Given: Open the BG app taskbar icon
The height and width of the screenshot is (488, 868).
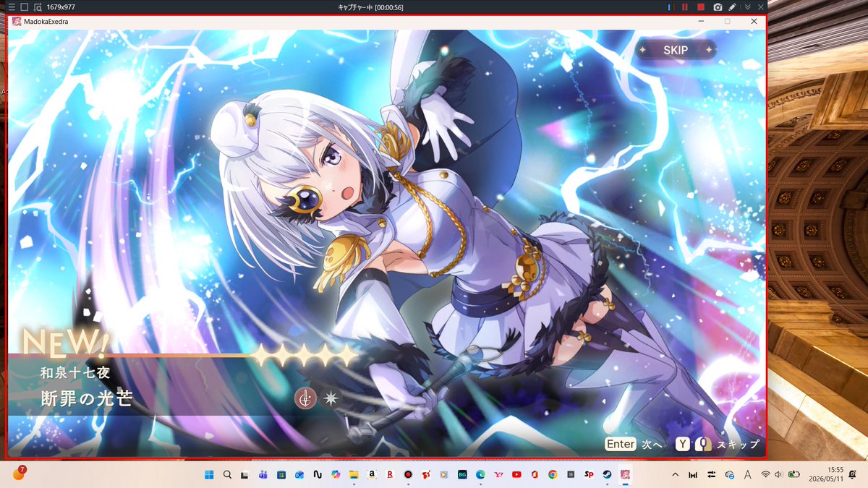Looking at the screenshot, I should tap(462, 475).
